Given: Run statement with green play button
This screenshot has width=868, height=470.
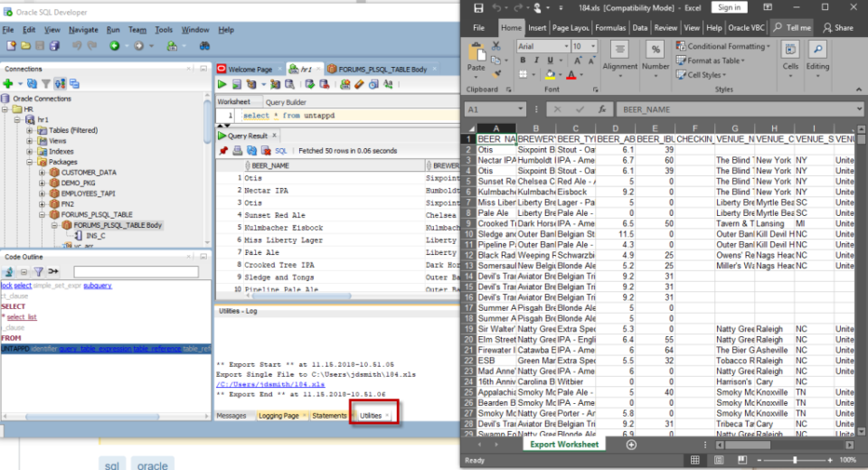Looking at the screenshot, I should 222,84.
